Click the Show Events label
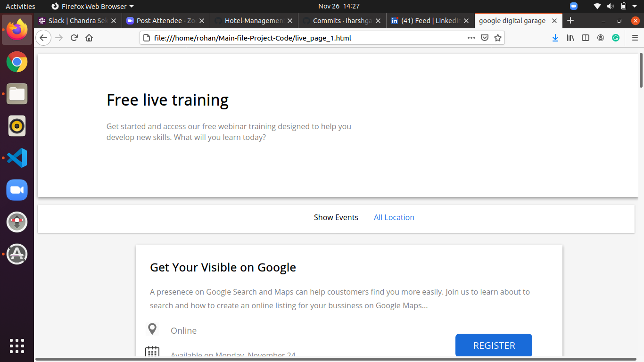This screenshot has height=362, width=644. coord(336,217)
